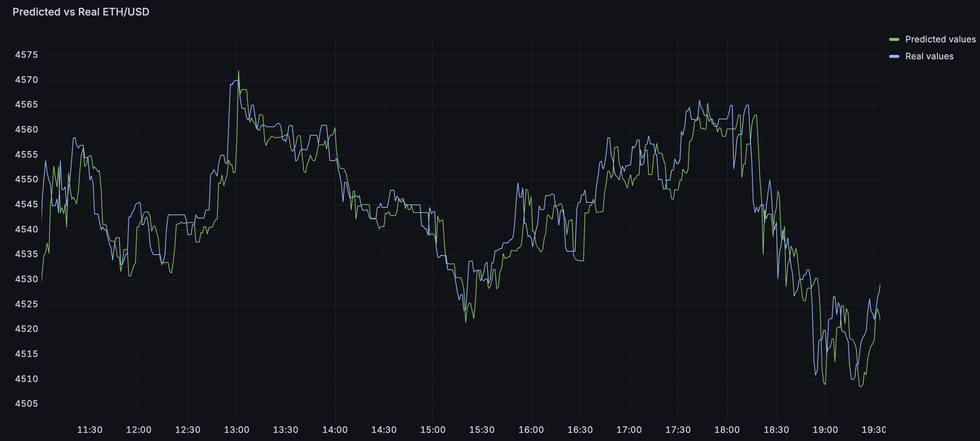Toggle the Predicted values series in legend
Screen dimensions: 980x441
pos(940,39)
